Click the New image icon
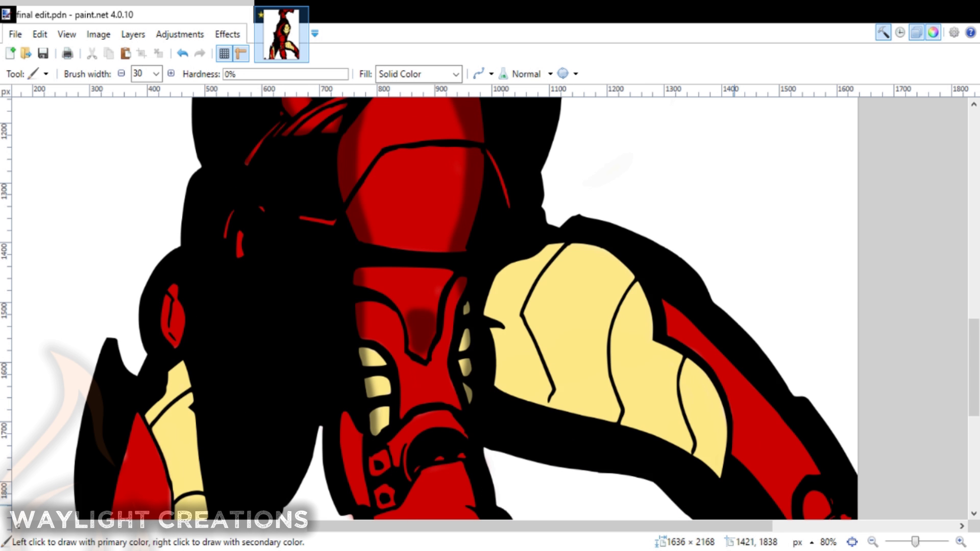This screenshot has height=551, width=980. point(10,53)
